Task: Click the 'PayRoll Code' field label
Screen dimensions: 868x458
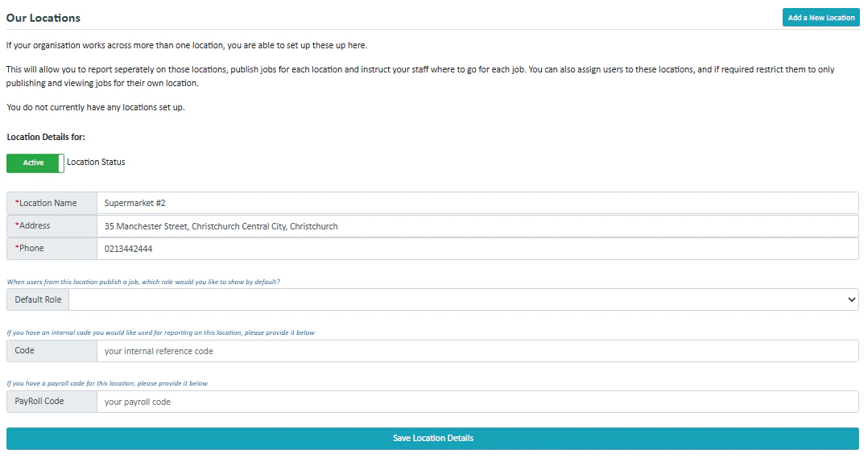Action: tap(39, 402)
